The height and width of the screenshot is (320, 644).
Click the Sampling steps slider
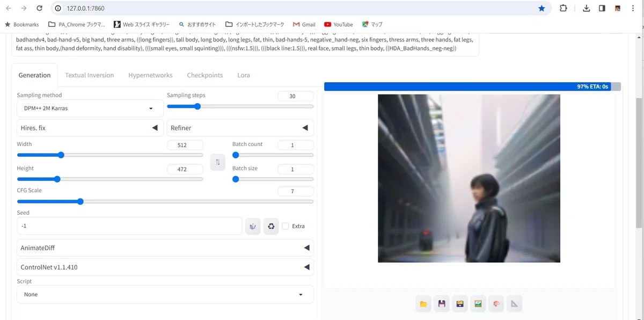240,106
